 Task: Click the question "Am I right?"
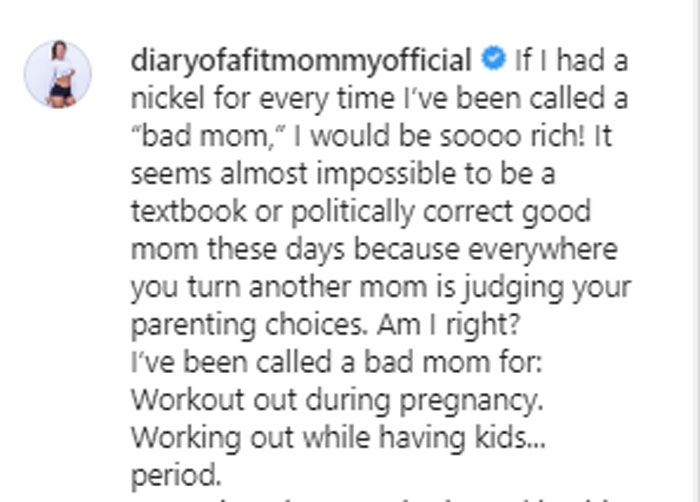click(419, 325)
